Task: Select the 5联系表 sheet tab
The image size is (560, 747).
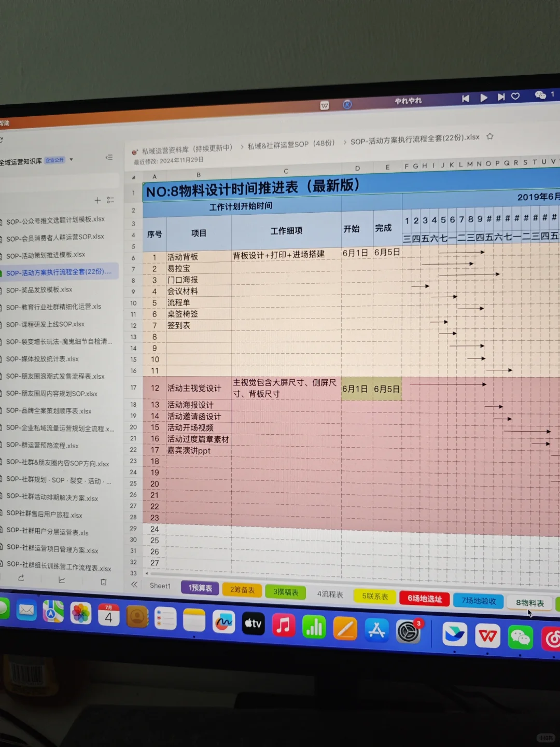Action: pos(374,596)
